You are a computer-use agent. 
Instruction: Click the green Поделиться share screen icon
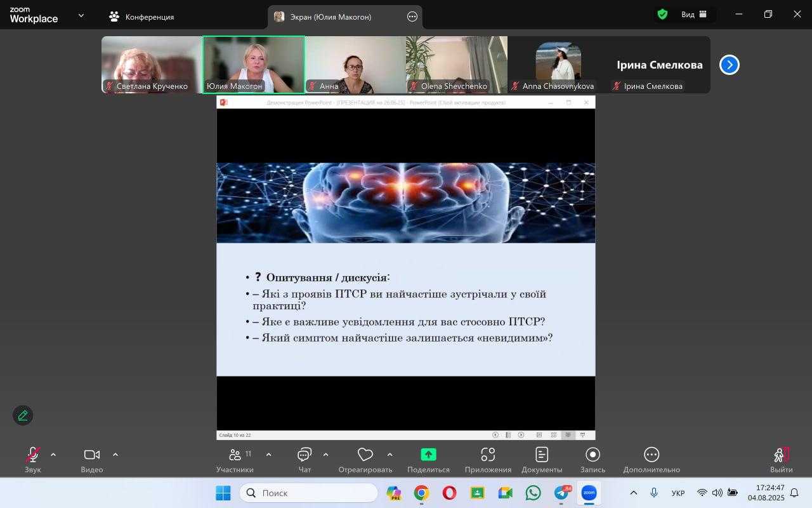[x=428, y=455]
